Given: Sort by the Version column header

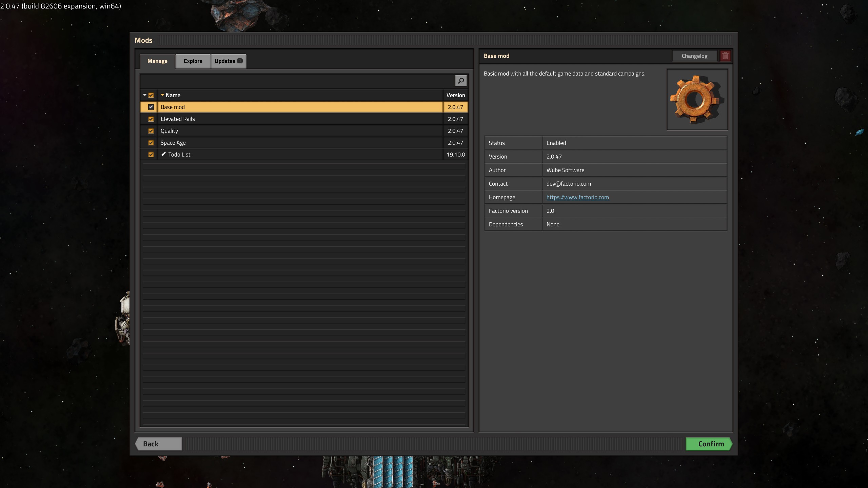Looking at the screenshot, I should tap(455, 95).
